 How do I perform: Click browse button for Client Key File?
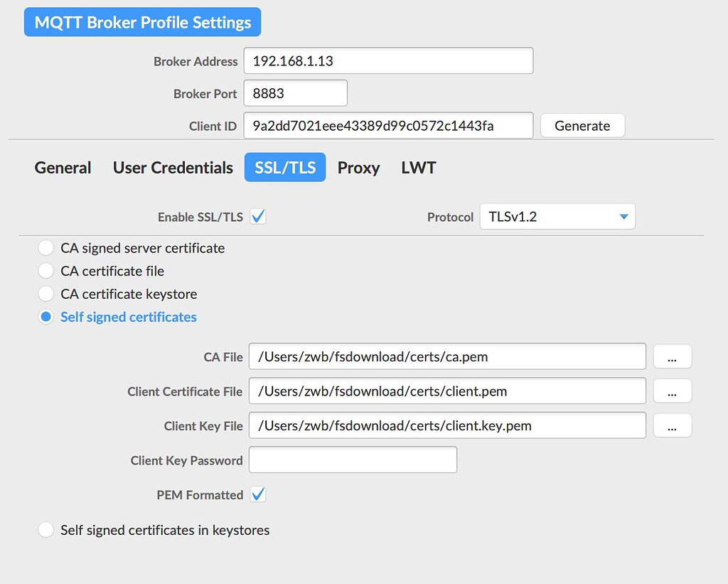672,425
